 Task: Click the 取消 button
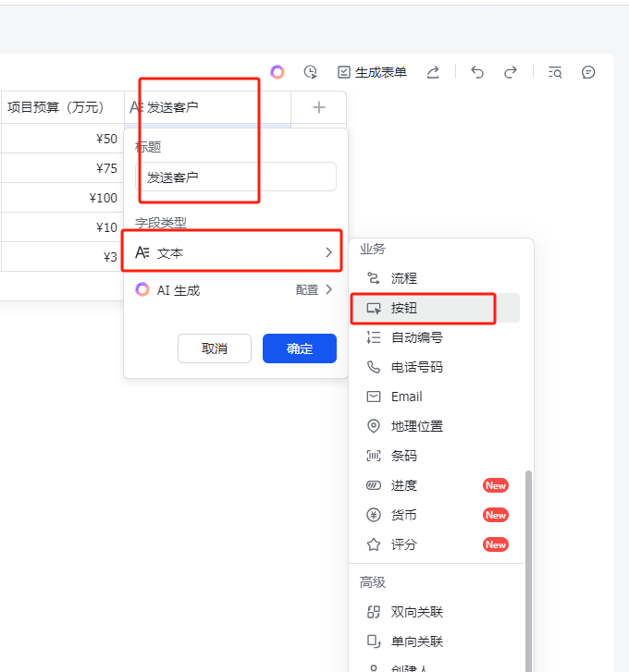215,348
